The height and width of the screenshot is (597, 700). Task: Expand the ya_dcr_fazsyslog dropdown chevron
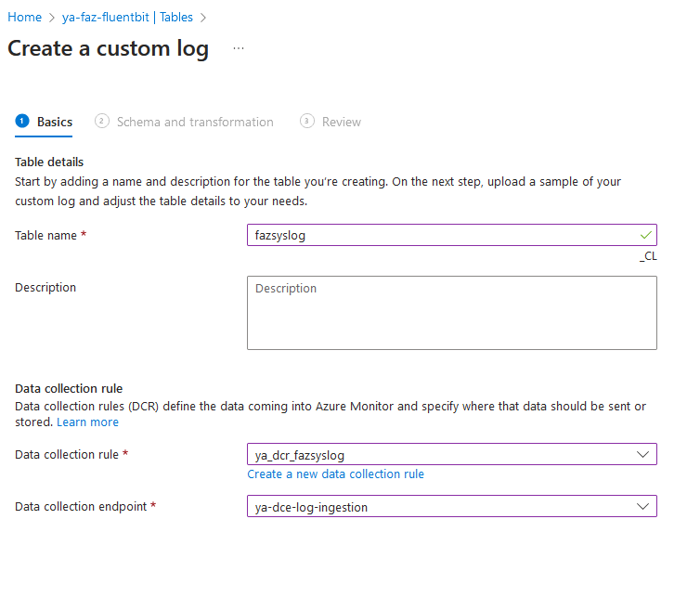click(643, 454)
